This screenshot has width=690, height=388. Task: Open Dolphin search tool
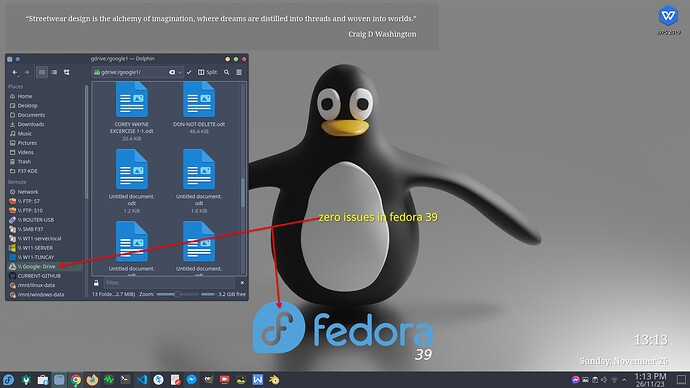click(x=227, y=72)
